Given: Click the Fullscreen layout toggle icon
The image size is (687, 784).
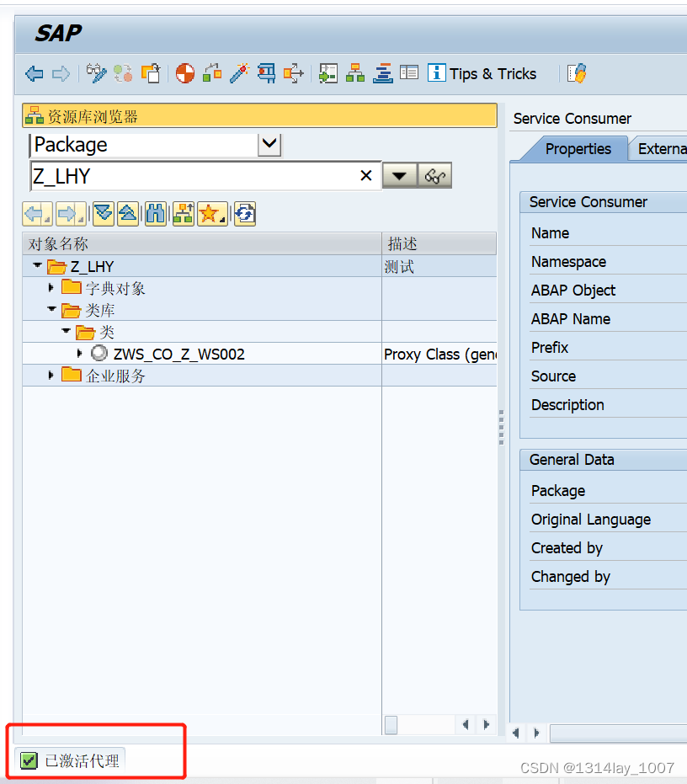Looking at the screenshot, I should point(409,73).
